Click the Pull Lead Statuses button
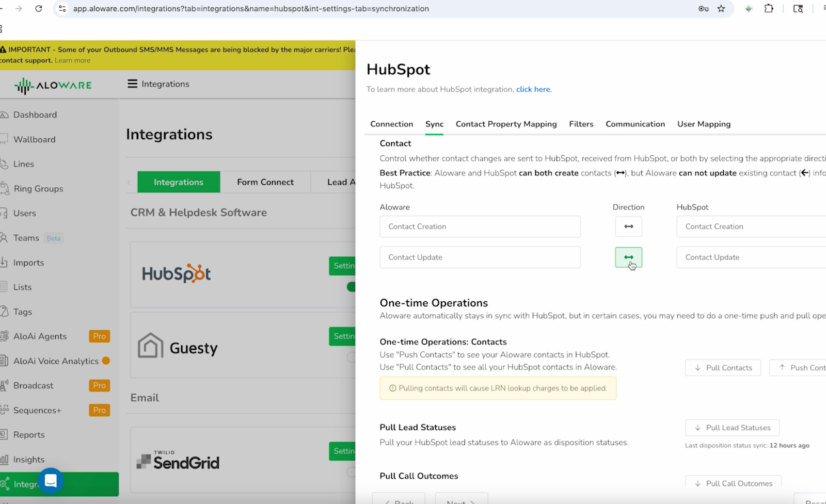Screen dimensions: 826x504 pyautogui.click(x=732, y=428)
